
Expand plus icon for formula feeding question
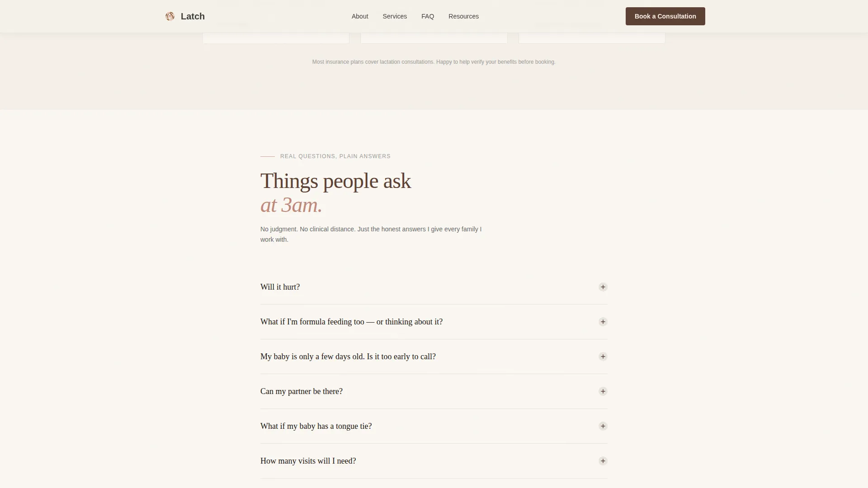click(x=603, y=322)
